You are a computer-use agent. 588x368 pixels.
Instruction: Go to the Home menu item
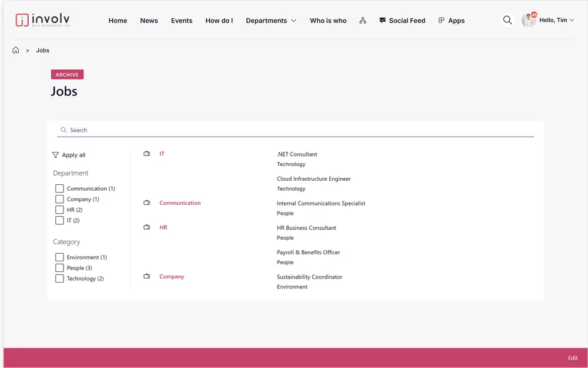pos(118,21)
